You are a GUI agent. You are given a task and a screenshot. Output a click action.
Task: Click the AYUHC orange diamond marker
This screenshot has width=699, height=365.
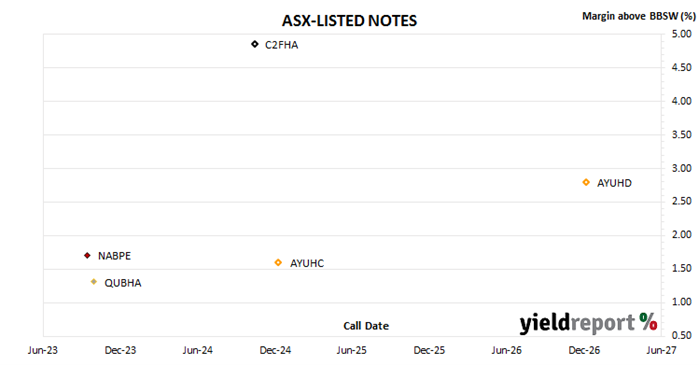(278, 262)
